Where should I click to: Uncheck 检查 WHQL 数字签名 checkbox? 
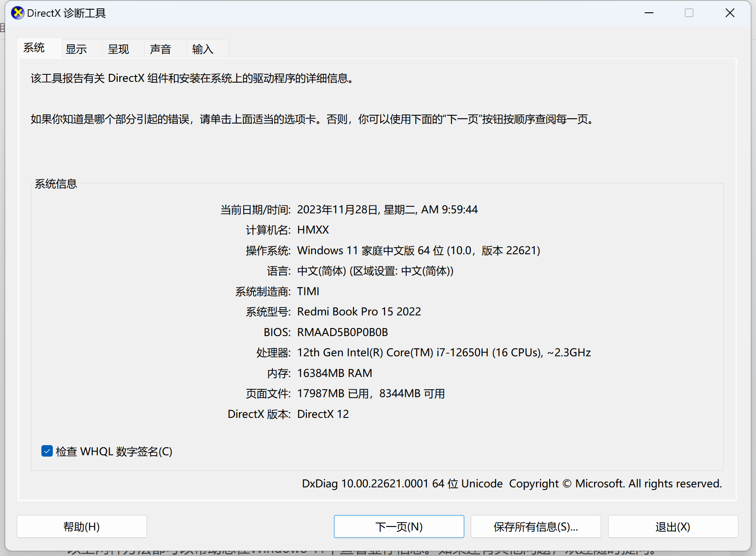47,451
